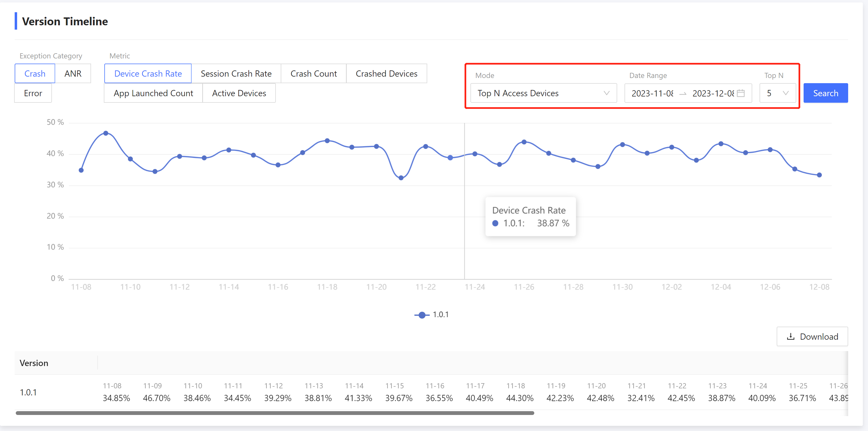Screen dimensions: 868x431
Task: Select the Error exception category
Action: click(x=33, y=93)
